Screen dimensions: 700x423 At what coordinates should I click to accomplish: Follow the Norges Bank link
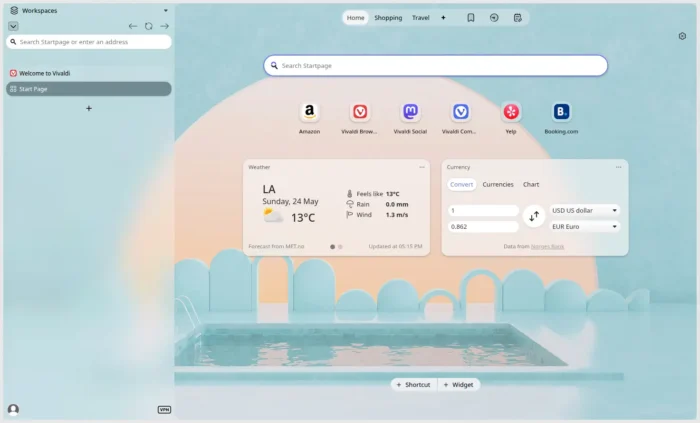547,246
